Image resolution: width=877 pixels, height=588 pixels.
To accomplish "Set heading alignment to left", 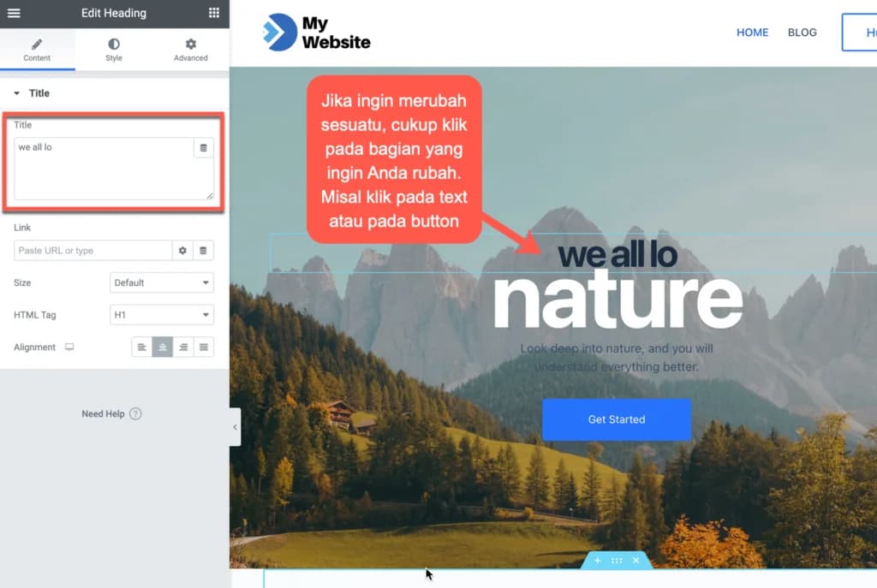I will [141, 347].
